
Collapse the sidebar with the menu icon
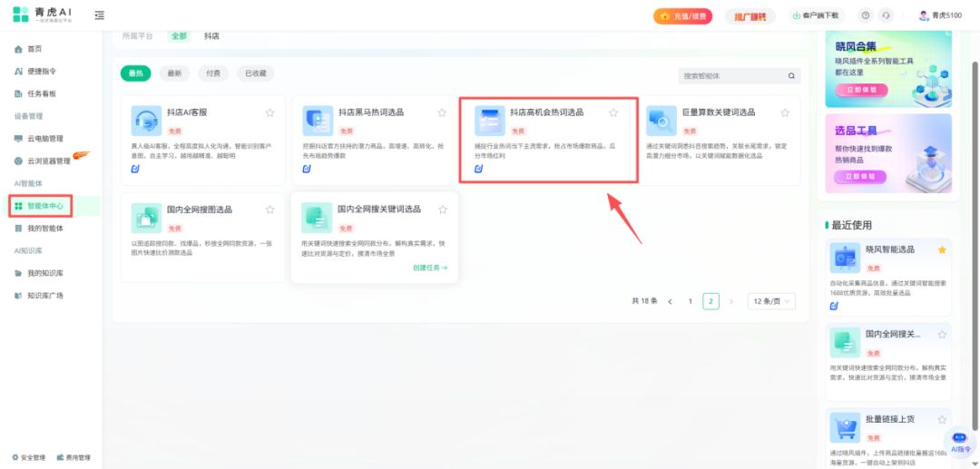tap(100, 15)
